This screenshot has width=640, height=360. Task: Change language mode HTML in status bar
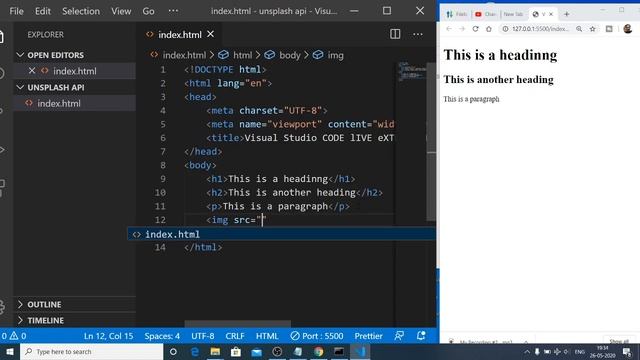(267, 336)
